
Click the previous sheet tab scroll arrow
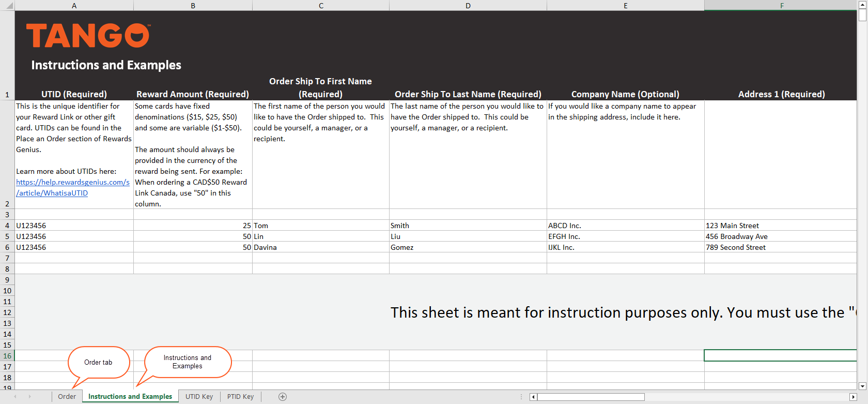[16, 397]
